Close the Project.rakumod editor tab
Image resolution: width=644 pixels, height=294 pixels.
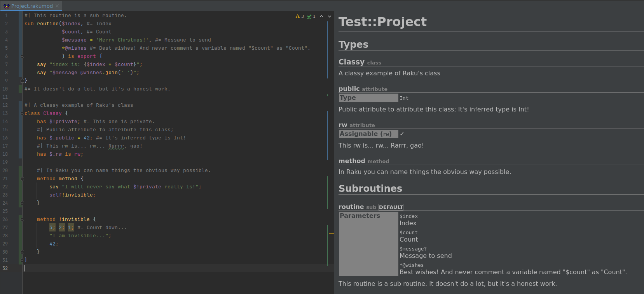(57, 6)
